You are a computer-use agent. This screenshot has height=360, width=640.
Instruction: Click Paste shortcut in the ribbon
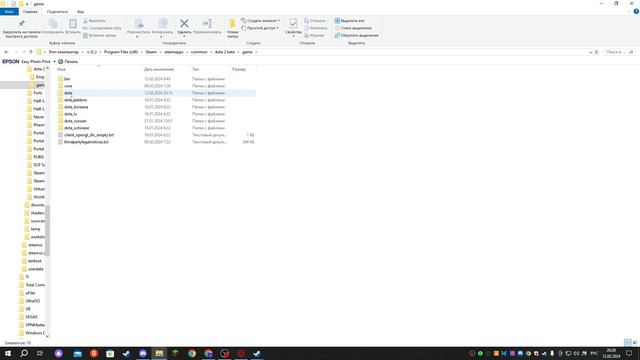(x=100, y=36)
